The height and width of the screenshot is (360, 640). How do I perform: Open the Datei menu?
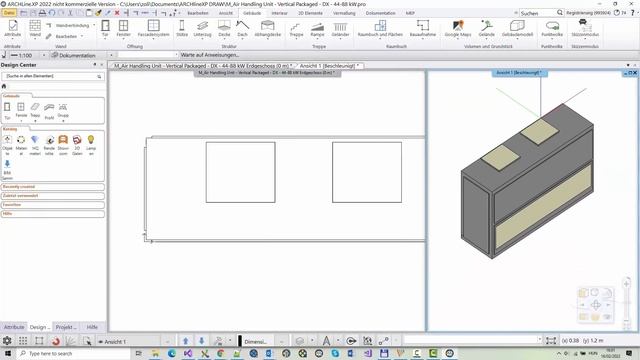click(9, 13)
